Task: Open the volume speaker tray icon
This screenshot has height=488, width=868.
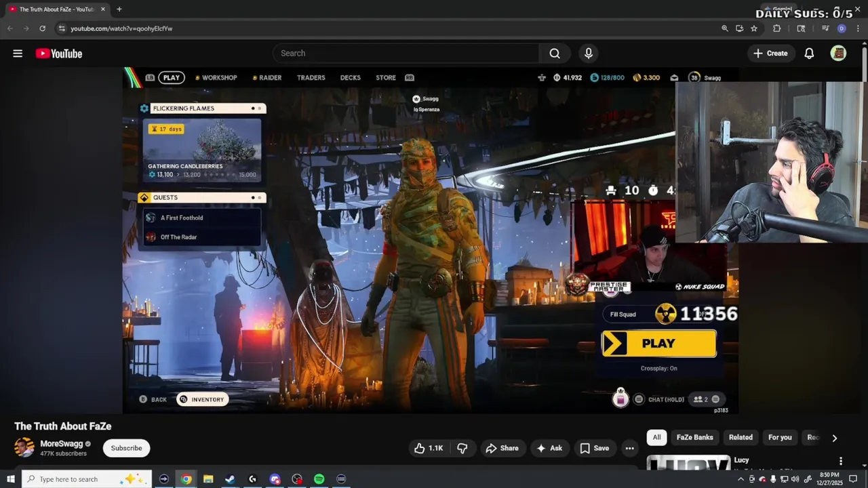Action: (795, 479)
